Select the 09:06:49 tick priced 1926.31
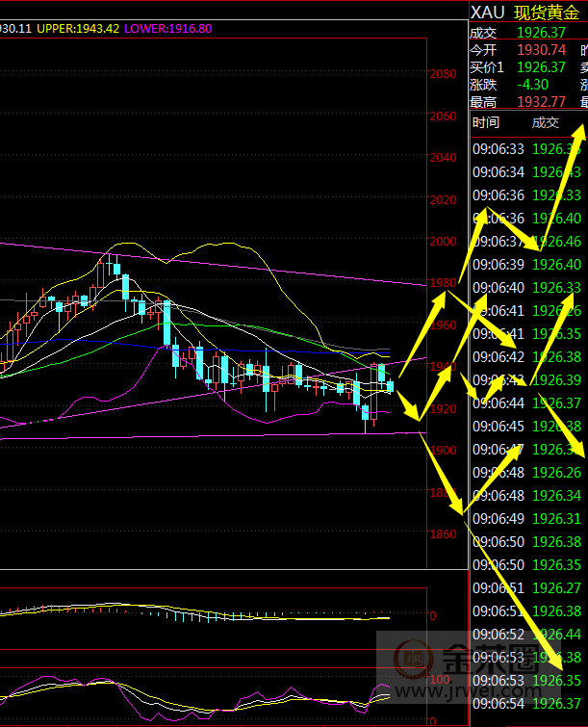Image resolution: width=588 pixels, height=727 pixels. coord(524,518)
